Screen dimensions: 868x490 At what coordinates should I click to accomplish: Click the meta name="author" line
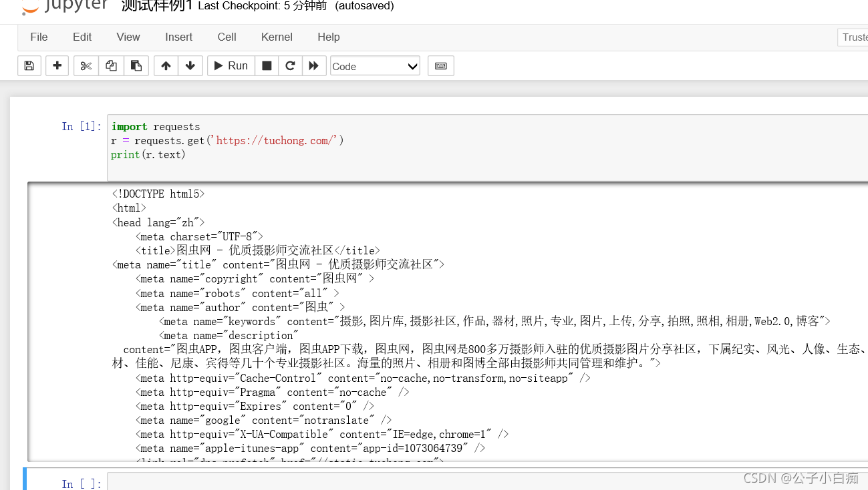point(240,307)
